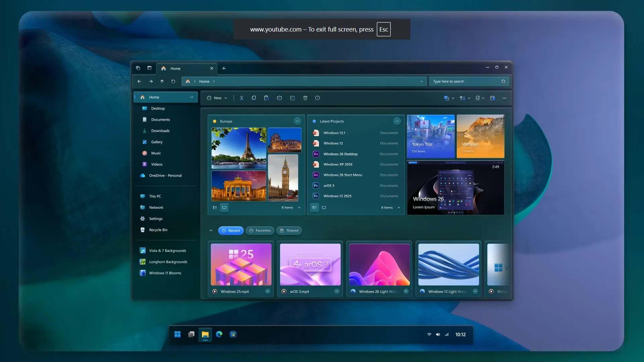This screenshot has width=644, height=362.
Task: Select the Cut icon in the toolbar
Action: click(241, 98)
